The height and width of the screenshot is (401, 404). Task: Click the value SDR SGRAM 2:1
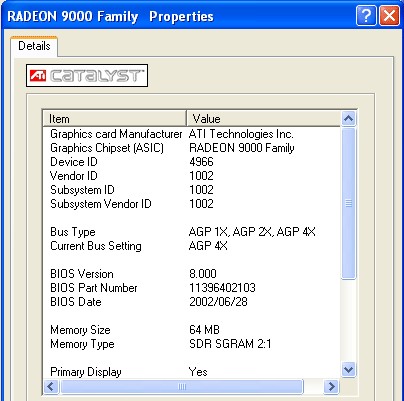pyautogui.click(x=230, y=344)
